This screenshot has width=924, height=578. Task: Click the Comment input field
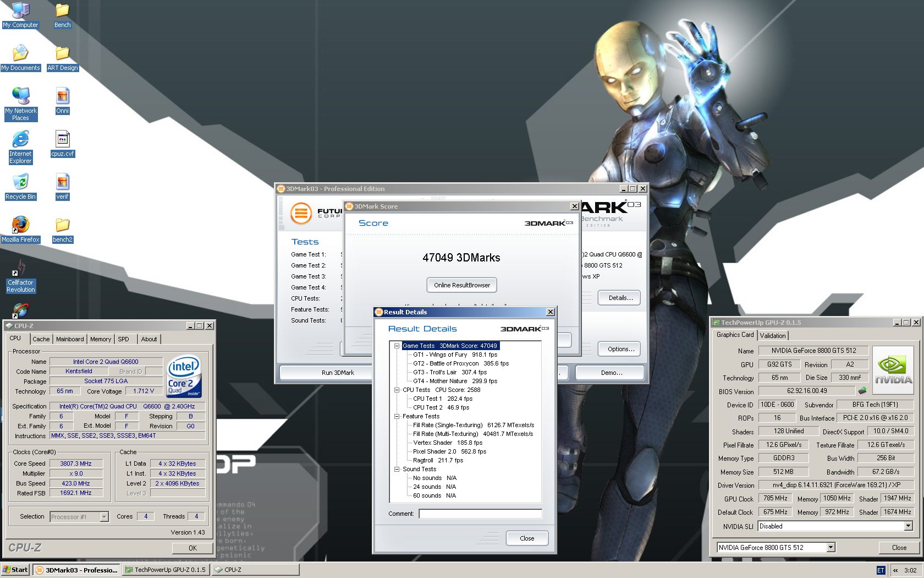480,514
